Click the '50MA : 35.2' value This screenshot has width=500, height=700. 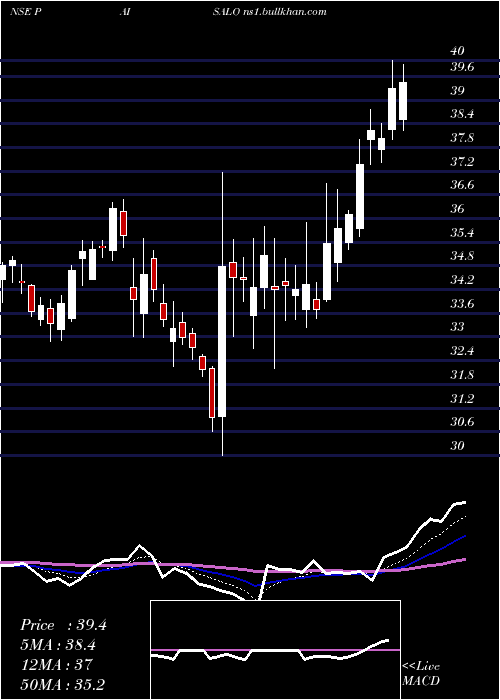tap(62, 684)
